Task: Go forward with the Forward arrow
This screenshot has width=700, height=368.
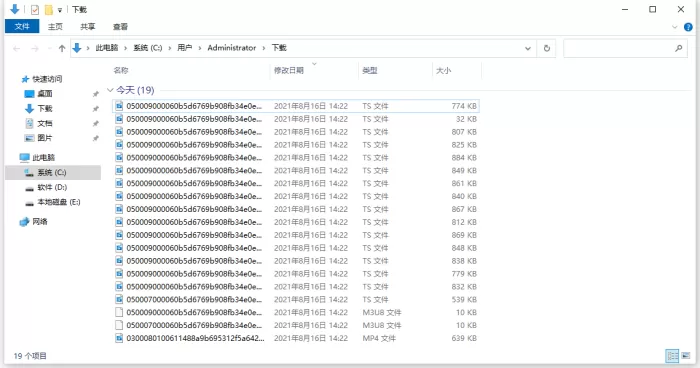Action: pyautogui.click(x=35, y=48)
